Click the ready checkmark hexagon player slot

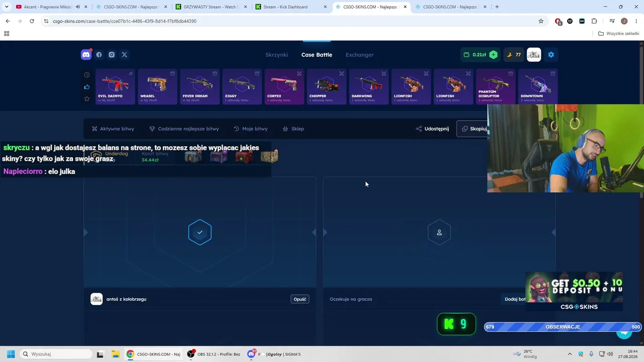[200, 232]
